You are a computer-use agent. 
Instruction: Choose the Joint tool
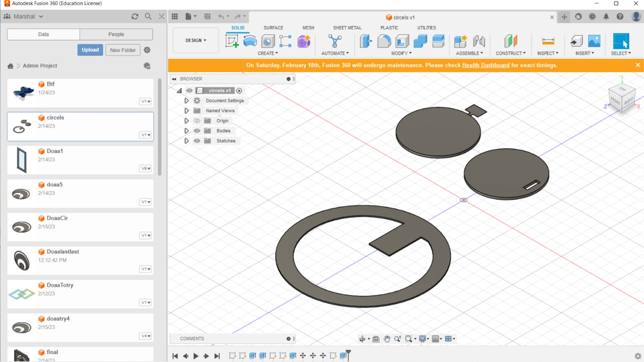tap(479, 41)
